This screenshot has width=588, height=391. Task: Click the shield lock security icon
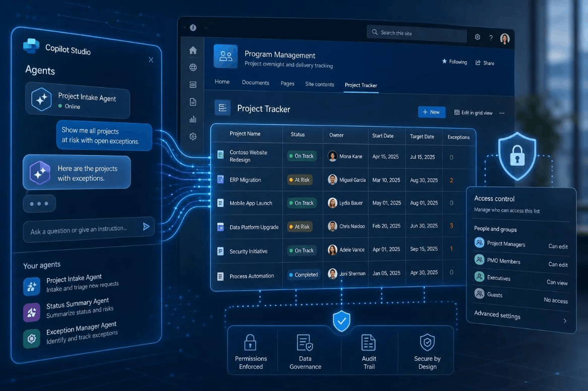(x=517, y=156)
